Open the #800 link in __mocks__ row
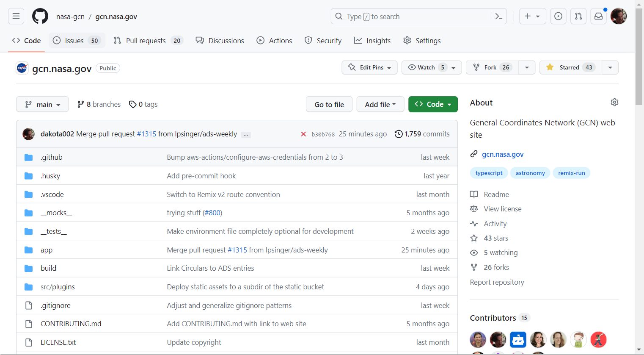This screenshot has height=355, width=644. [212, 213]
